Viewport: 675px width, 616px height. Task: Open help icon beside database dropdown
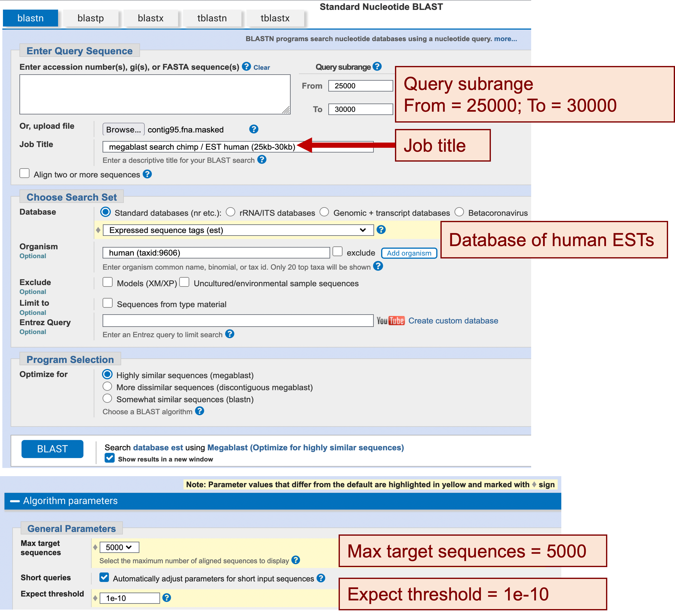pyautogui.click(x=381, y=230)
